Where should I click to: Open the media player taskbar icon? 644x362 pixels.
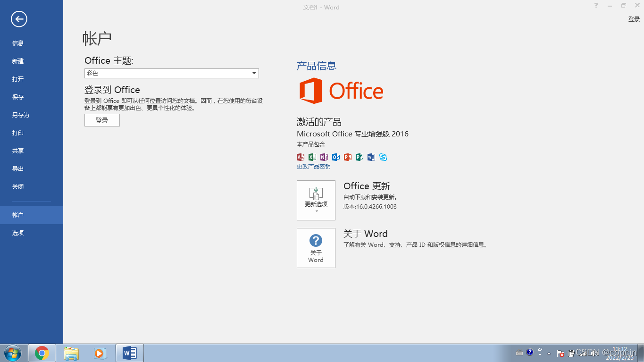click(x=100, y=353)
